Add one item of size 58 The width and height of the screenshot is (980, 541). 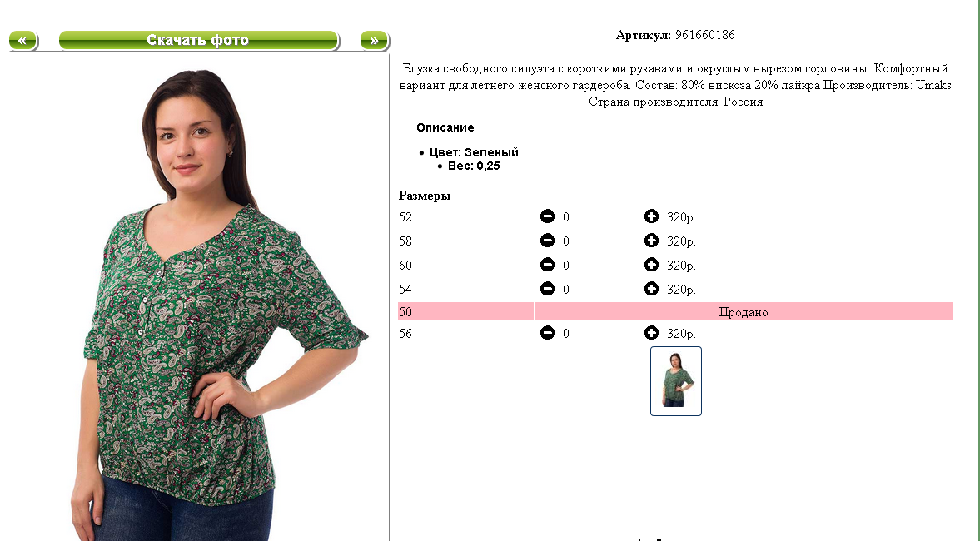coord(651,241)
